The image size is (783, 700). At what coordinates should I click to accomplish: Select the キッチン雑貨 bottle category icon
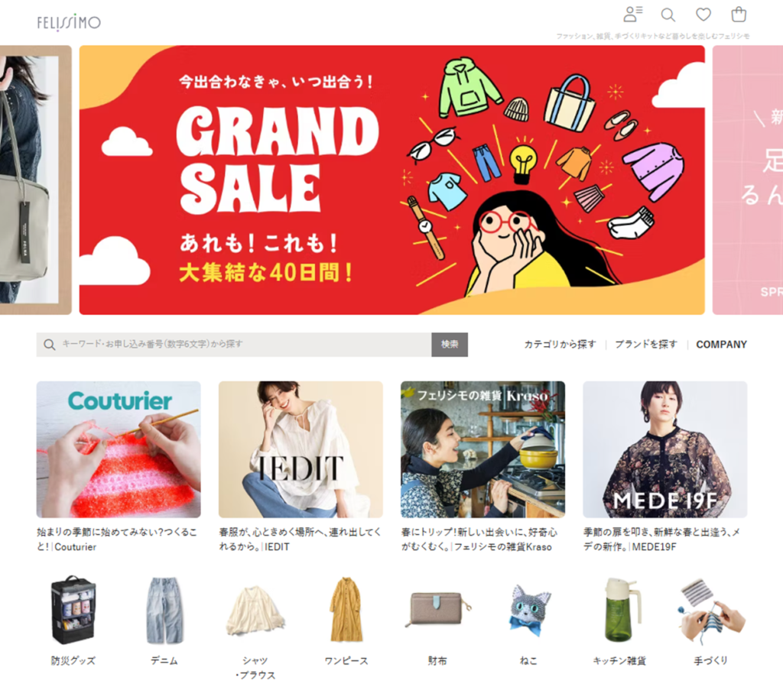pos(619,610)
